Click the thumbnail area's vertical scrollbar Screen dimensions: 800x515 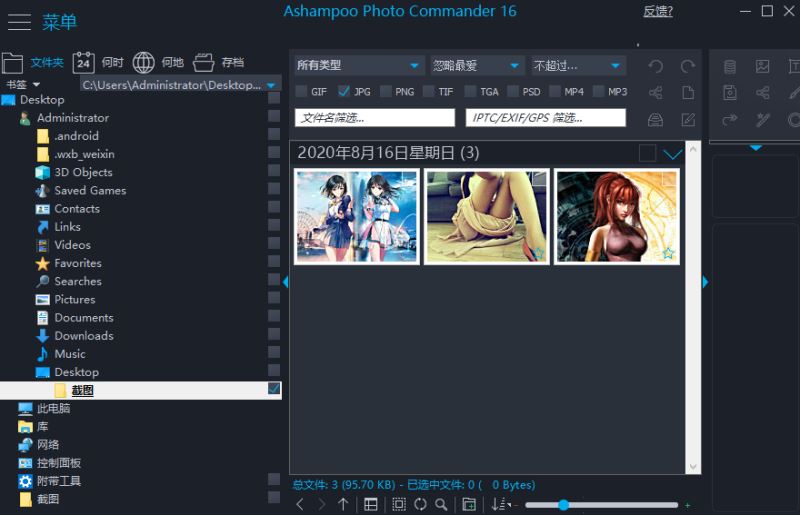693,308
